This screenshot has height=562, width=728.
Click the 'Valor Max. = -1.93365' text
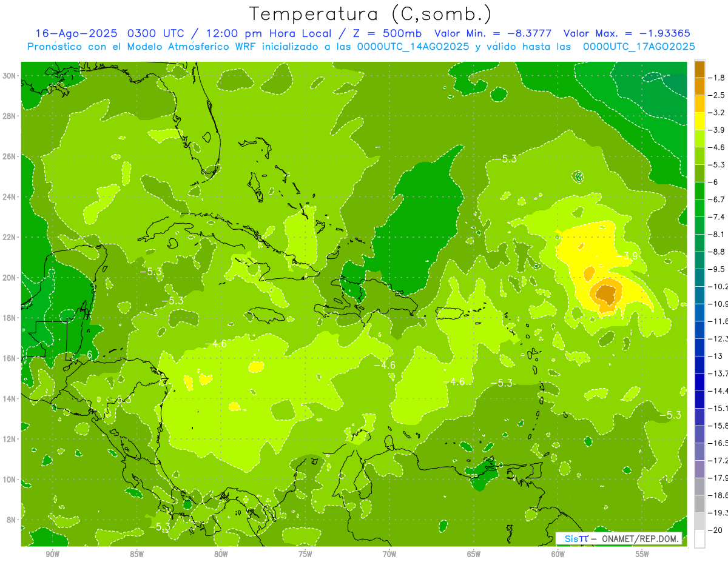tap(627, 33)
